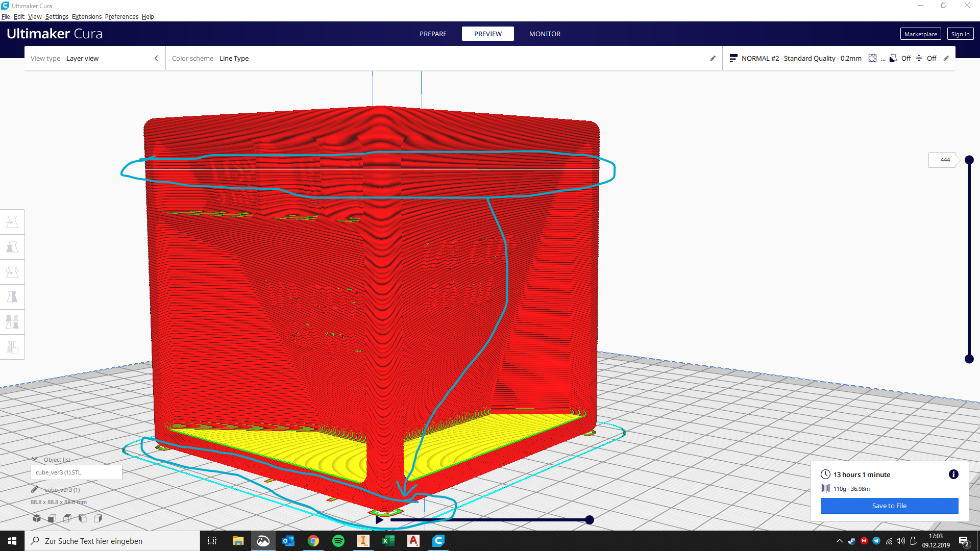The height and width of the screenshot is (551, 980).
Task: Select the Mirror tool
Action: point(12,296)
